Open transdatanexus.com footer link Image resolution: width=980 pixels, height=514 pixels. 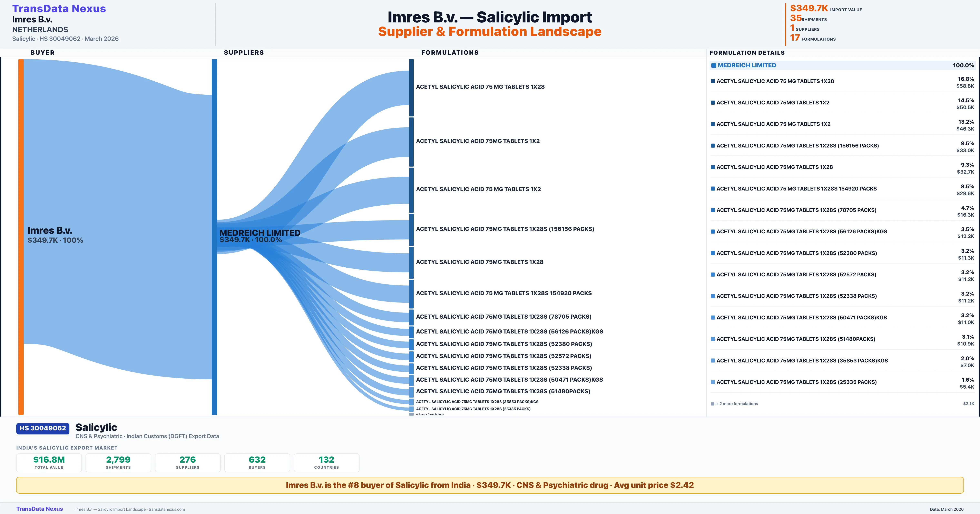167,510
